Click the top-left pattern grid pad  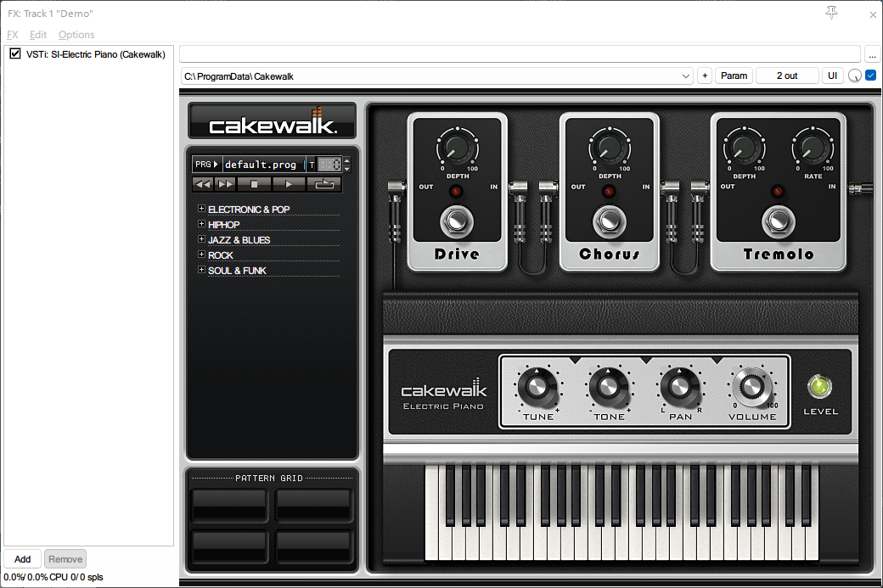click(230, 504)
